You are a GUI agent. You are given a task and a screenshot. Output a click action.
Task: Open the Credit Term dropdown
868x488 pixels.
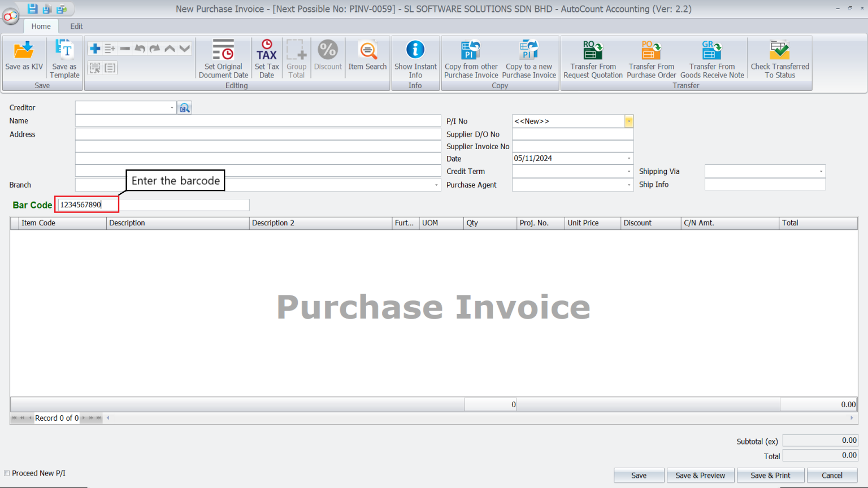coord(628,171)
